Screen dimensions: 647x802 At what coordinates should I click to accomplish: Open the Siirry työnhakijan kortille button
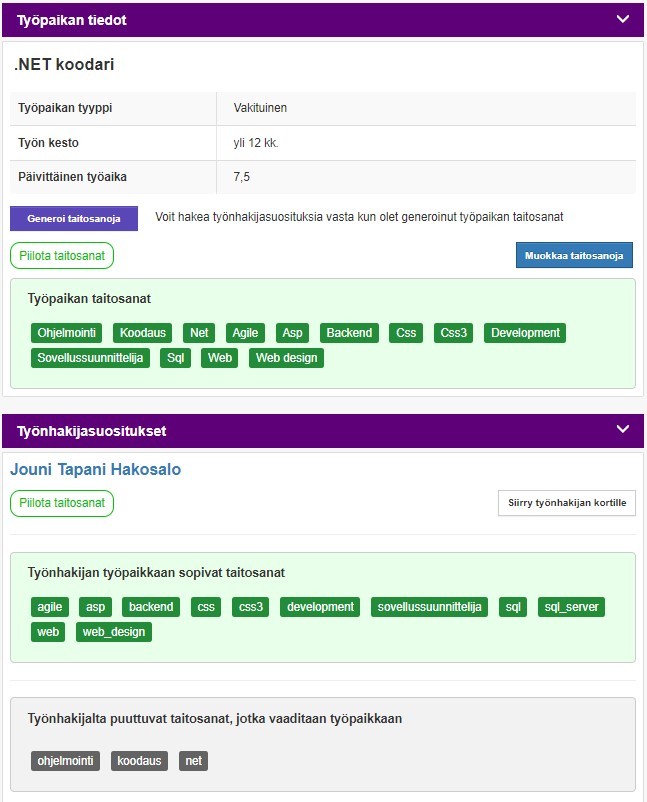coord(567,503)
